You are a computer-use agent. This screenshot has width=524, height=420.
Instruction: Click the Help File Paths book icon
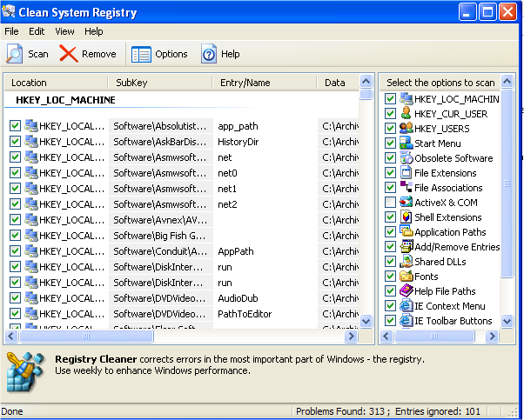click(x=406, y=290)
